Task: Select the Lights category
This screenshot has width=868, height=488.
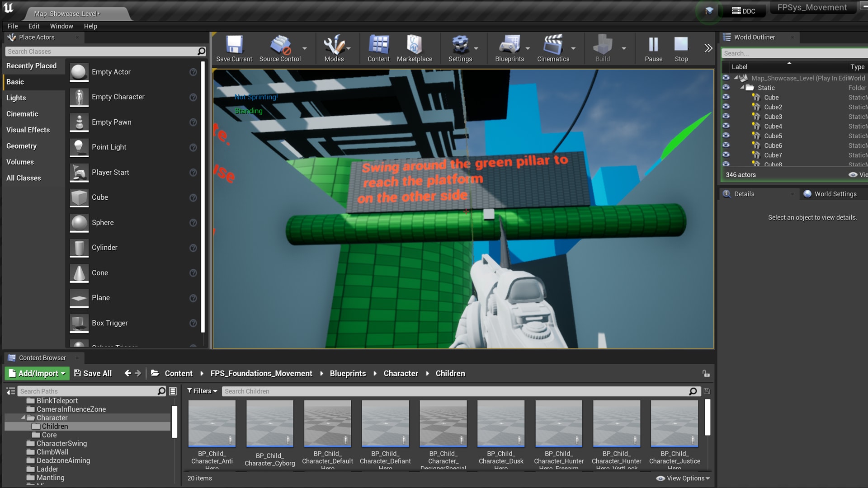Action: [16, 98]
